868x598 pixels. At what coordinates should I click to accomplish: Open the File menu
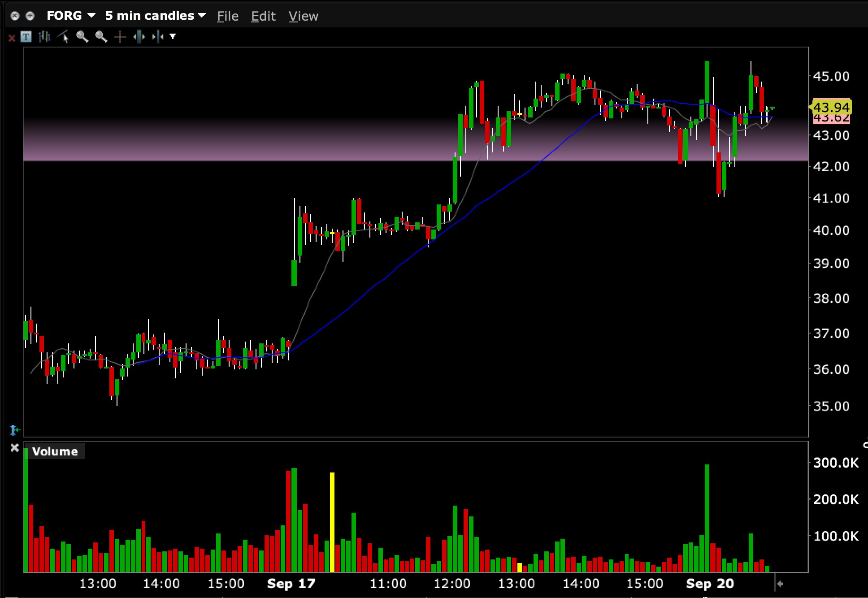pos(228,17)
